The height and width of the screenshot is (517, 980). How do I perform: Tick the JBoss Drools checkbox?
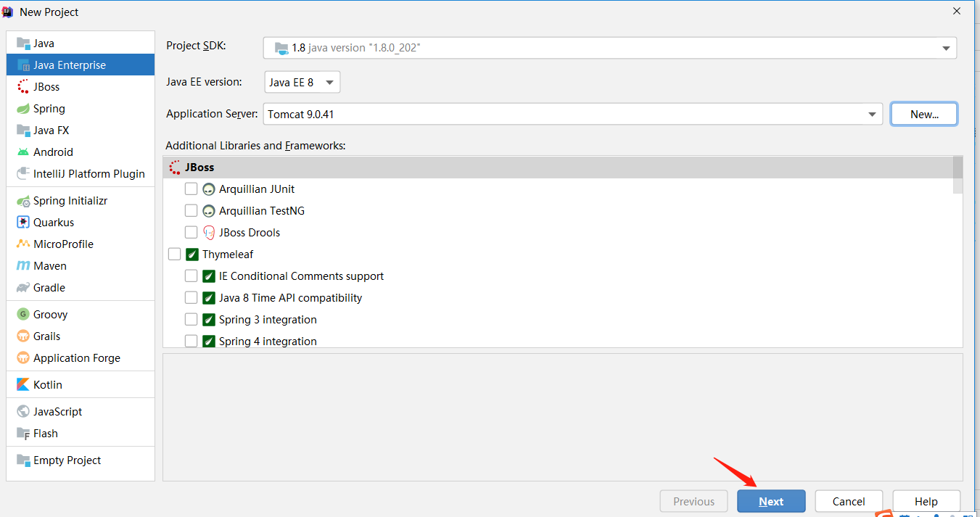tap(191, 233)
